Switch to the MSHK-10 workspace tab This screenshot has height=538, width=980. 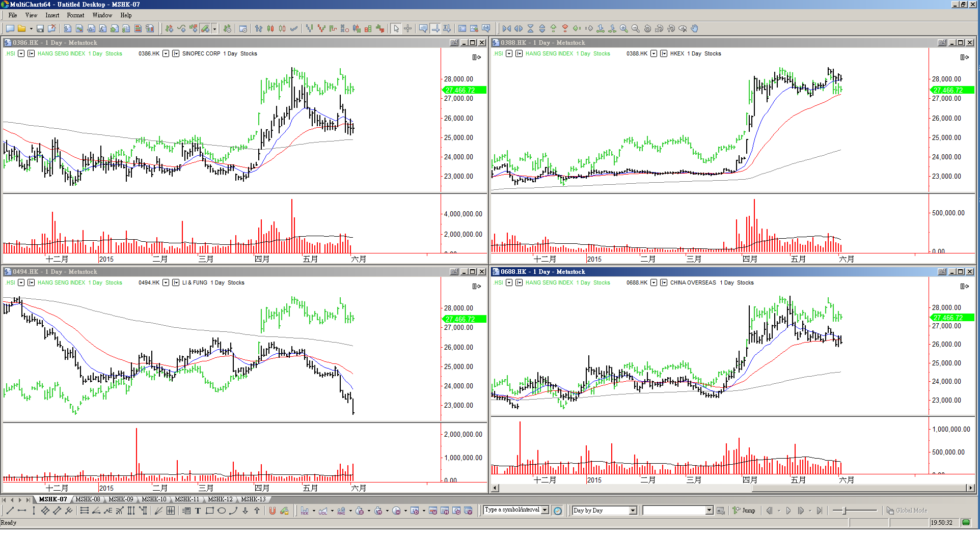154,499
